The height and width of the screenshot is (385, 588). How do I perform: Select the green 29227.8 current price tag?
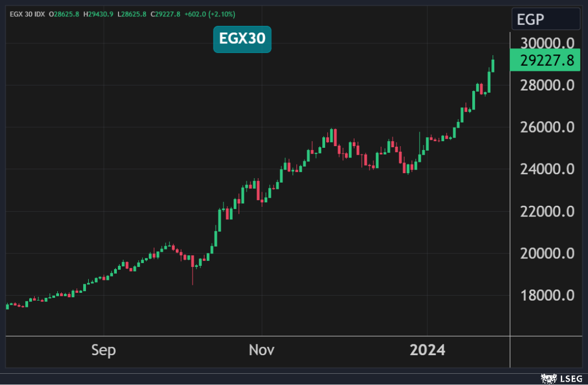click(544, 61)
